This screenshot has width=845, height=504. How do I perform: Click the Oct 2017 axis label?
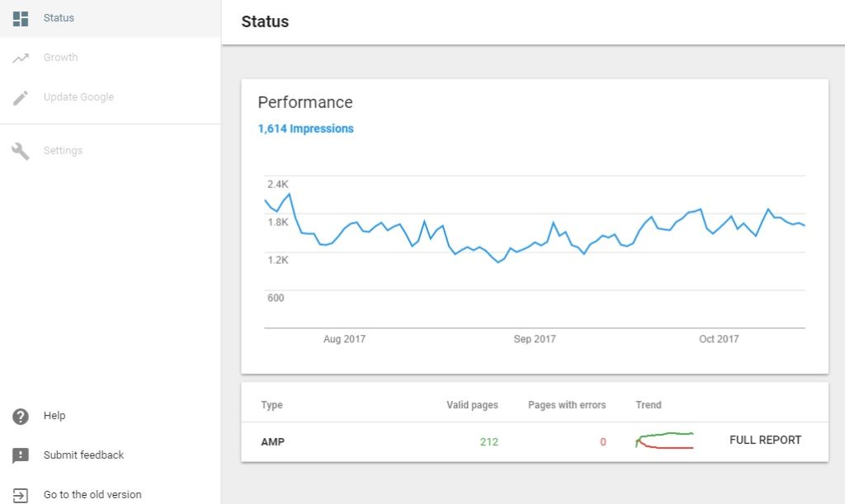pyautogui.click(x=719, y=339)
